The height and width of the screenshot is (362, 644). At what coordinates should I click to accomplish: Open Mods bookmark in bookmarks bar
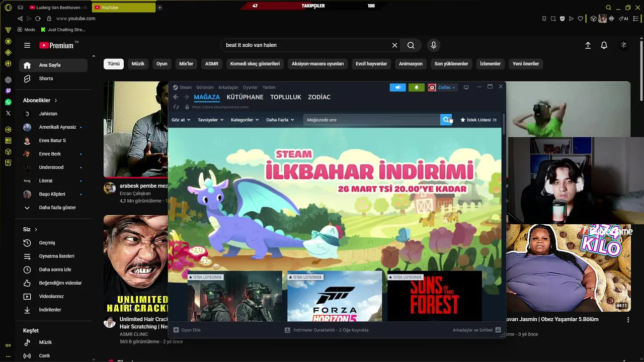26,30
